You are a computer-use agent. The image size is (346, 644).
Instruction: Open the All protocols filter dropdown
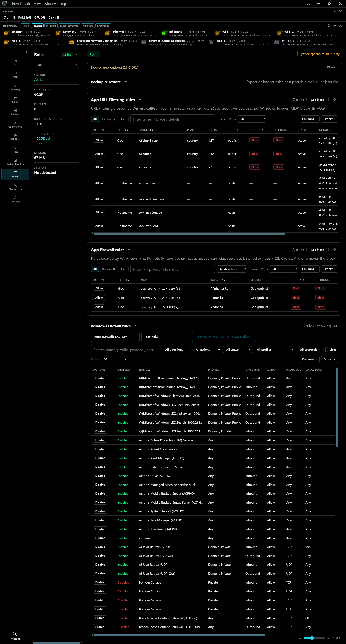311,350
